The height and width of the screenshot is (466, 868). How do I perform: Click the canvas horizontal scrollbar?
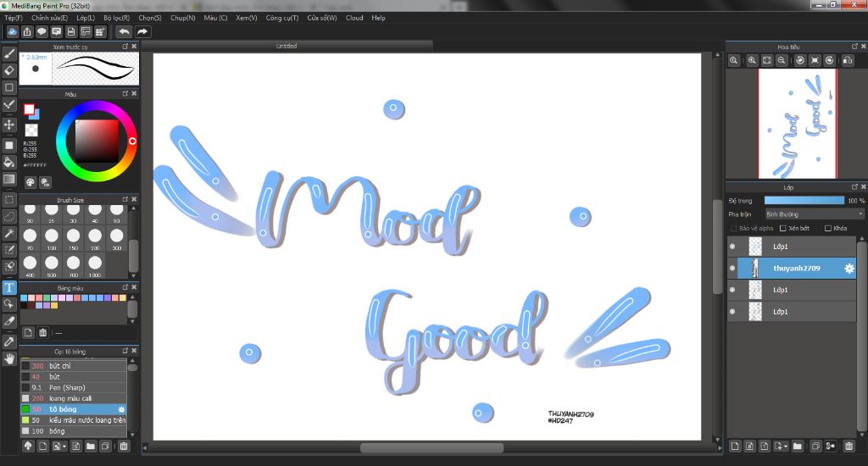(431, 447)
